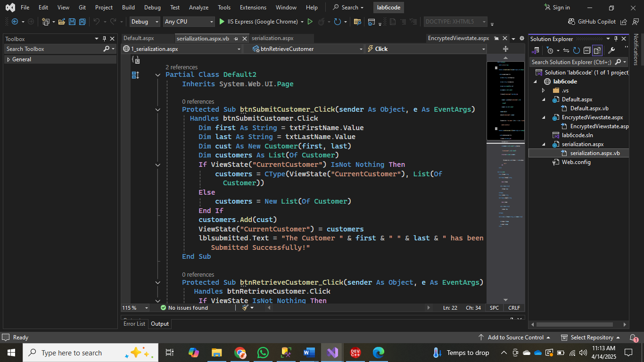Open the Debug menu
Screen dimensions: 644x362
(x=152, y=8)
